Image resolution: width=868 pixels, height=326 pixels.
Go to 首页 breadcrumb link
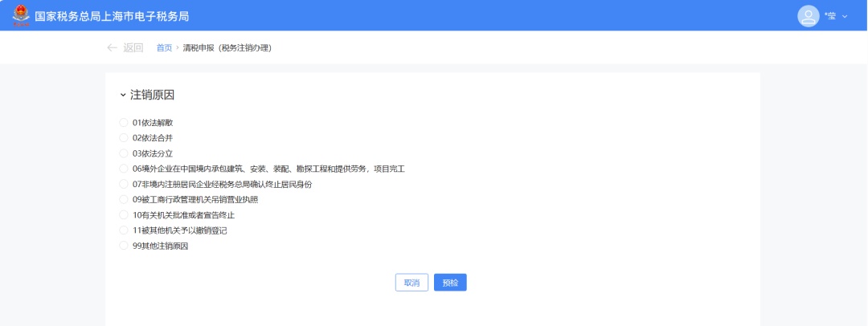[x=164, y=48]
